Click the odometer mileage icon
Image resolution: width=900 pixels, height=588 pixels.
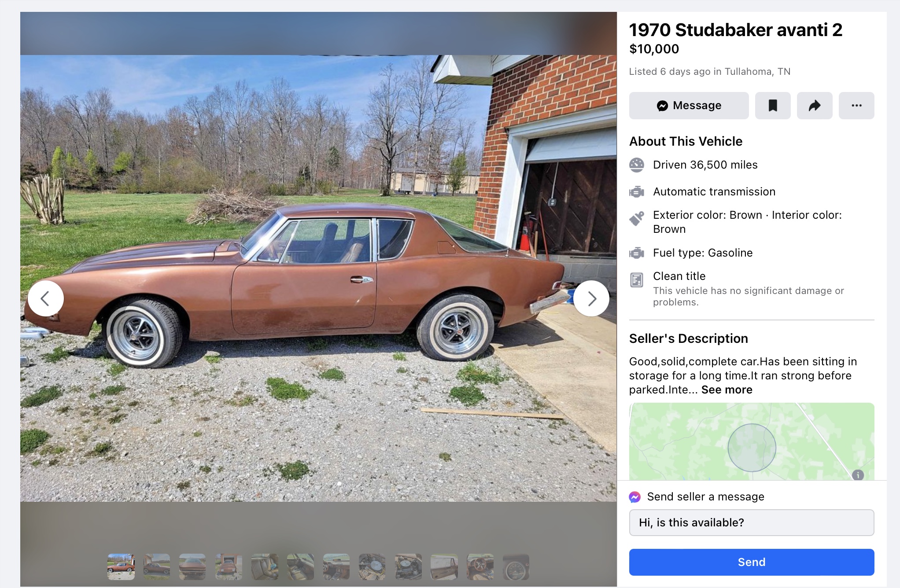(x=637, y=165)
